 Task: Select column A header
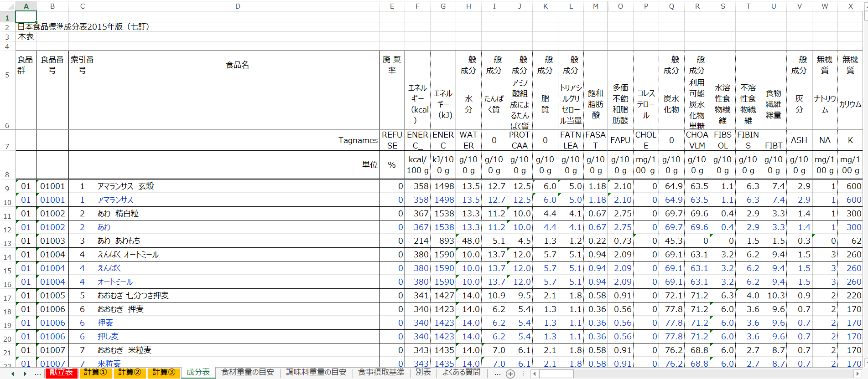[x=26, y=6]
